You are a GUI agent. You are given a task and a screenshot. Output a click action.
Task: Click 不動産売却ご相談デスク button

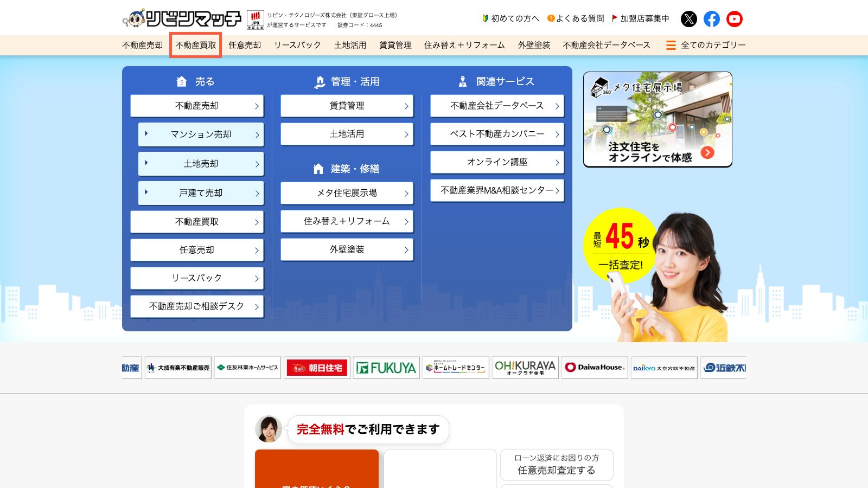click(197, 306)
